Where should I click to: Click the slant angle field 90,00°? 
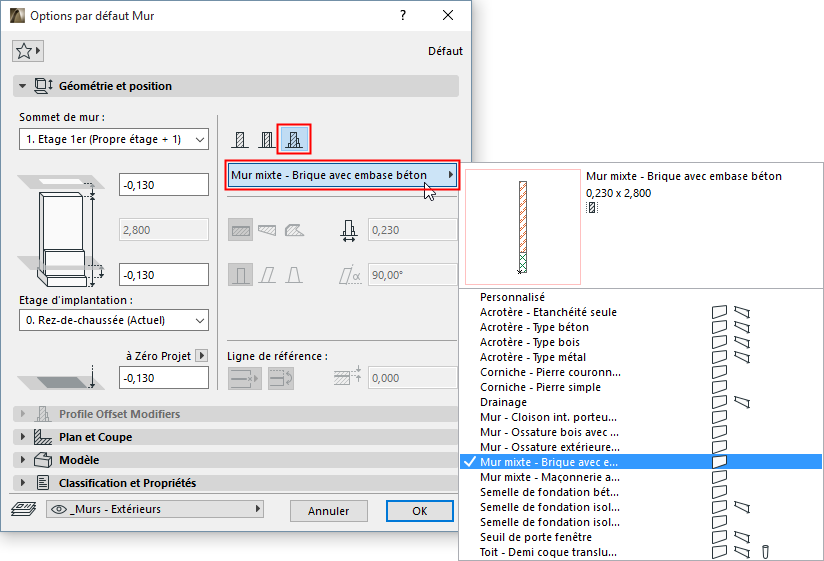(x=413, y=275)
